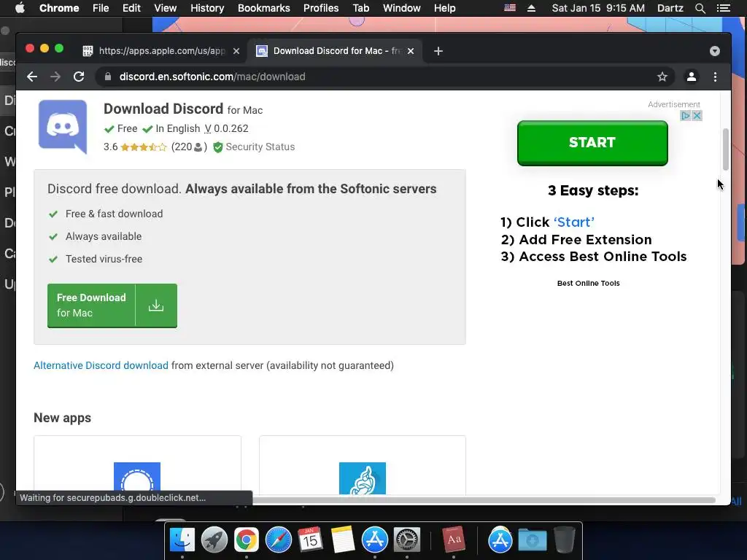Open Chrome's three-dot menu

715,77
